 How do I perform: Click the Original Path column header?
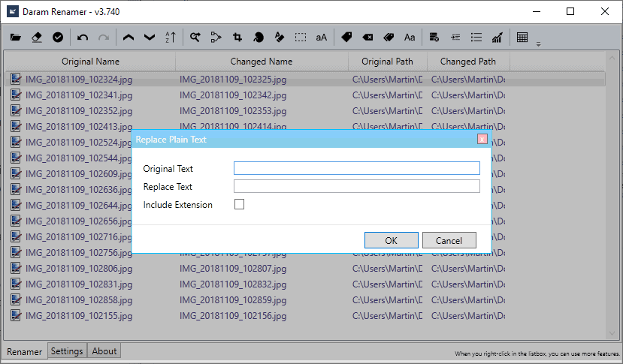387,62
